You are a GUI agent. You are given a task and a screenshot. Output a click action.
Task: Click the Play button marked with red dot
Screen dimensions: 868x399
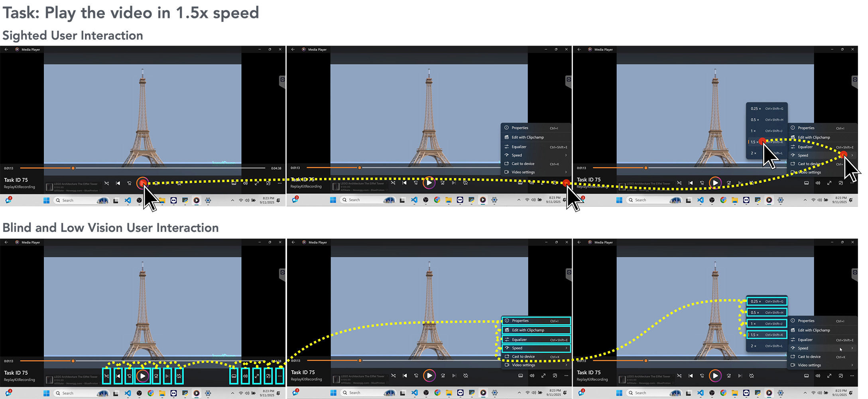click(x=142, y=183)
